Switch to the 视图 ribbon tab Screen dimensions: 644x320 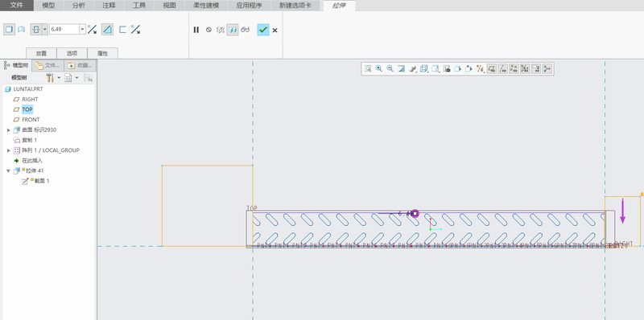[x=169, y=6]
